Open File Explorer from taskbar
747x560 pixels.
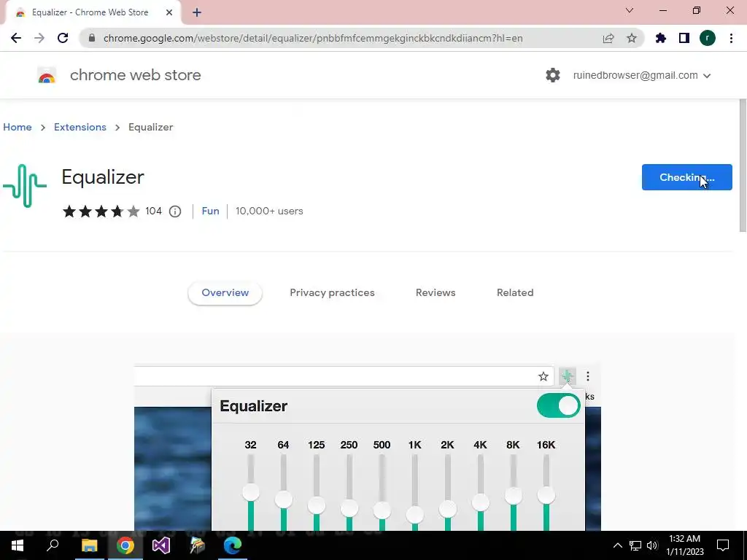point(89,545)
